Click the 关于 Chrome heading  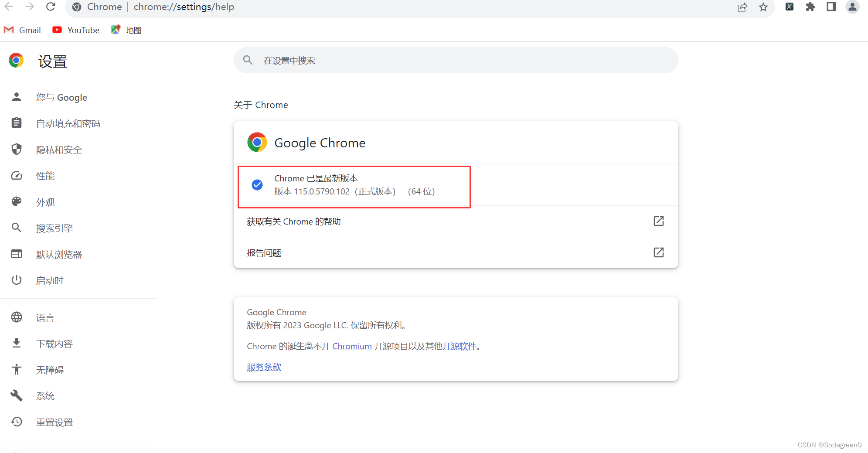tap(261, 105)
